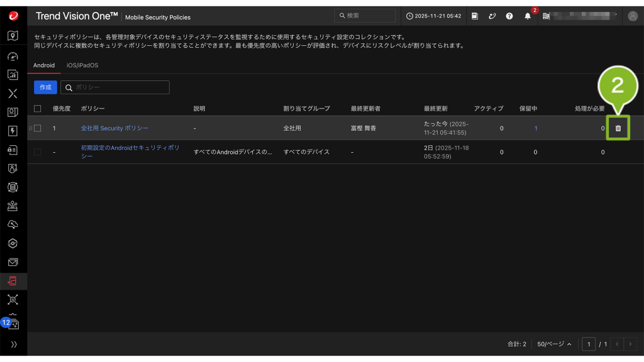Open the company account dropdown in header
644x362 pixels.
coord(580,16)
